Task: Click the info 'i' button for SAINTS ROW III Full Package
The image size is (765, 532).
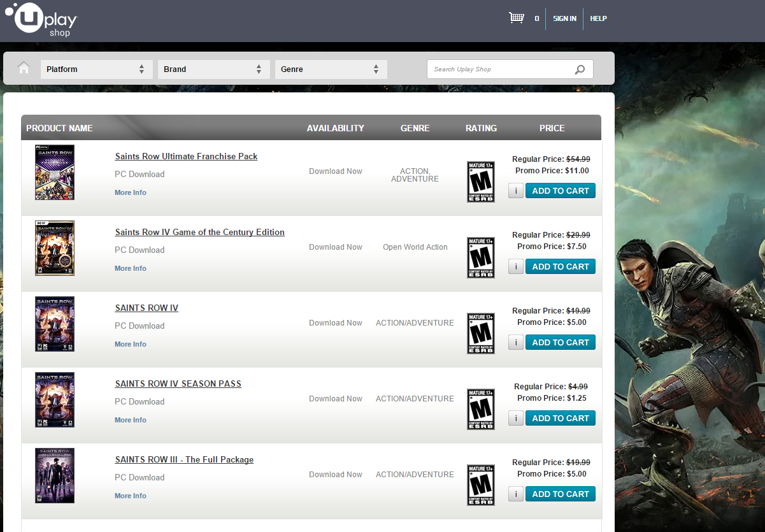Action: [x=516, y=494]
